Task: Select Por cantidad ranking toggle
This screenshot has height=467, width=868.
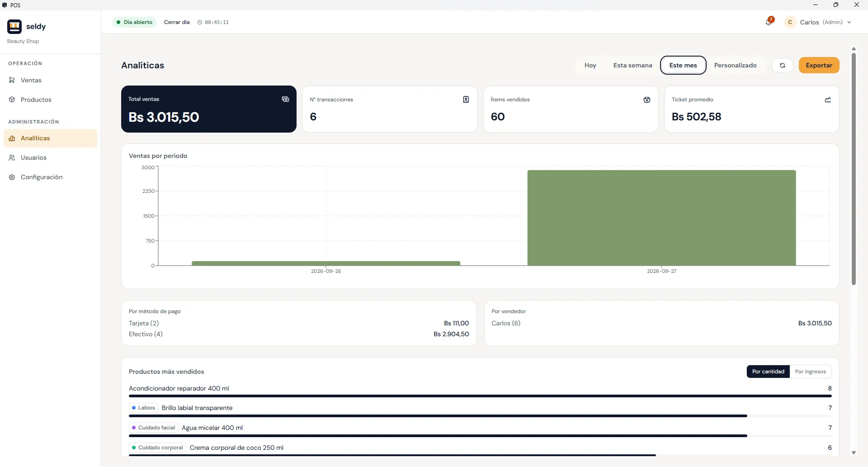Action: [768, 372]
